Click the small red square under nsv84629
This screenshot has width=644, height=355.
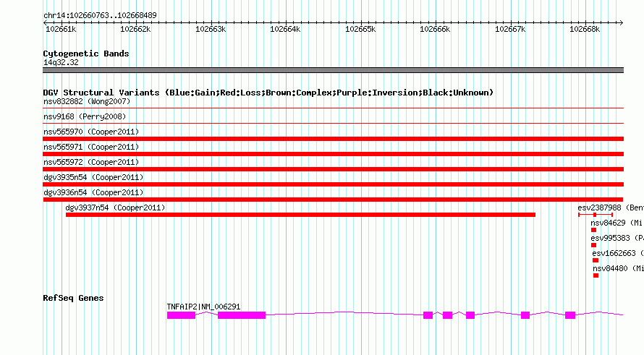tap(593, 230)
